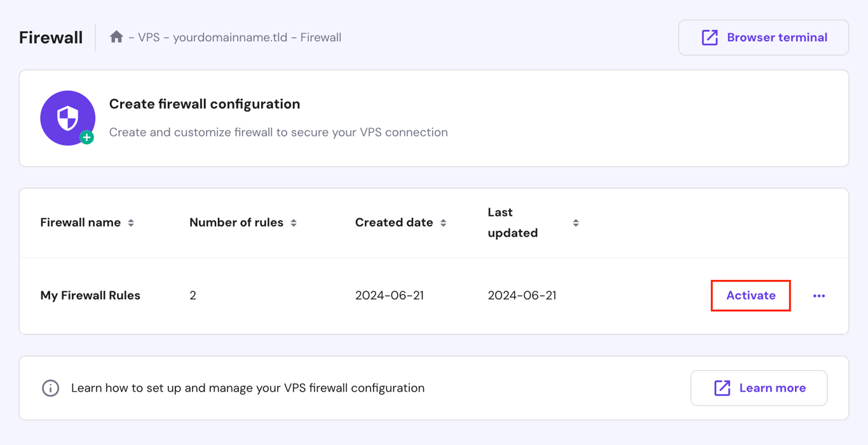Sort the table by Number of rules
Viewport: 868px width, 445px height.
click(294, 223)
